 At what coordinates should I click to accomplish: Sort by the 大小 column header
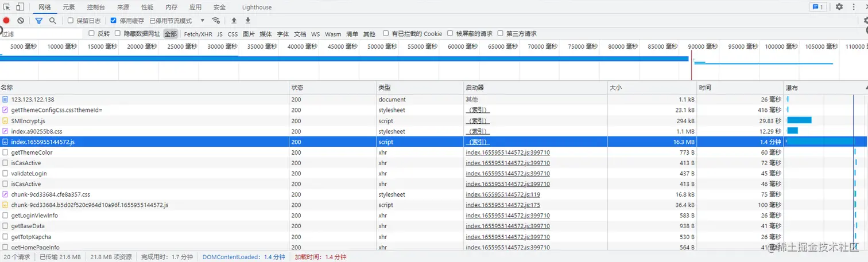(652, 88)
